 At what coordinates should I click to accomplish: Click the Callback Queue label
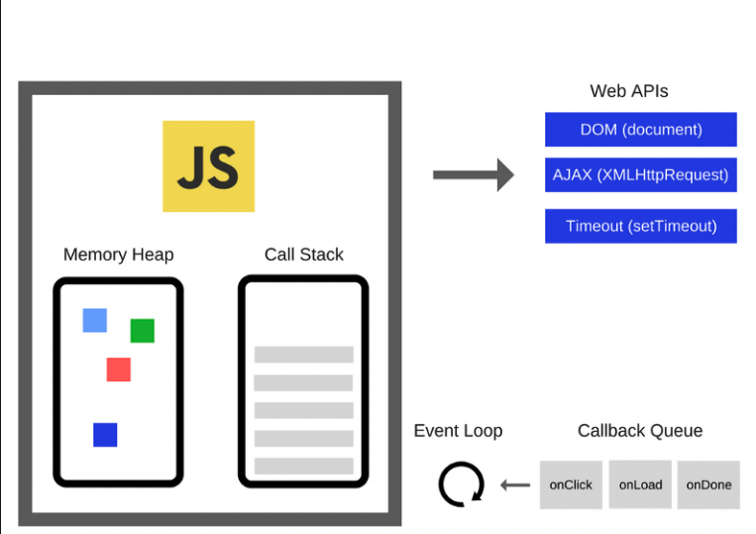coord(640,431)
